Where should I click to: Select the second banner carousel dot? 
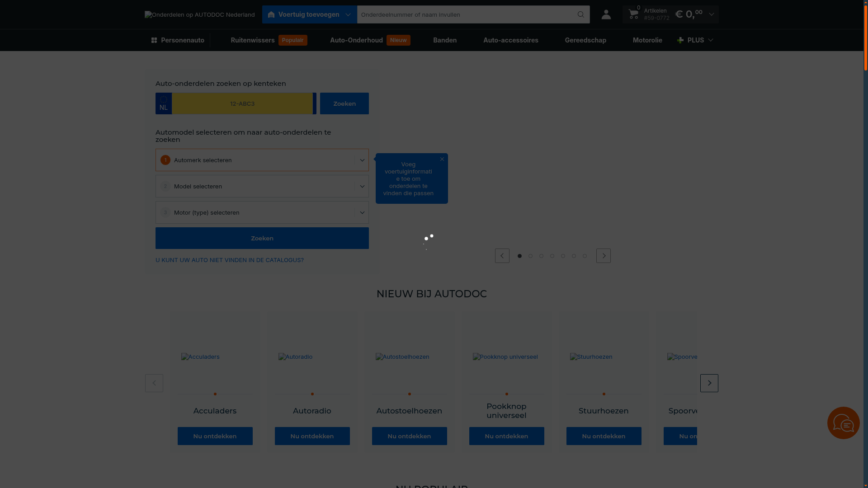click(x=530, y=256)
